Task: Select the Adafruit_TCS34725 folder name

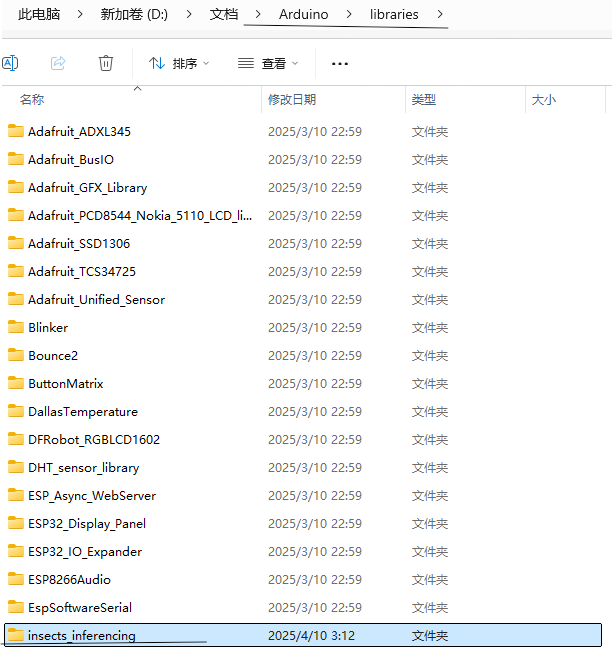Action: (82, 272)
